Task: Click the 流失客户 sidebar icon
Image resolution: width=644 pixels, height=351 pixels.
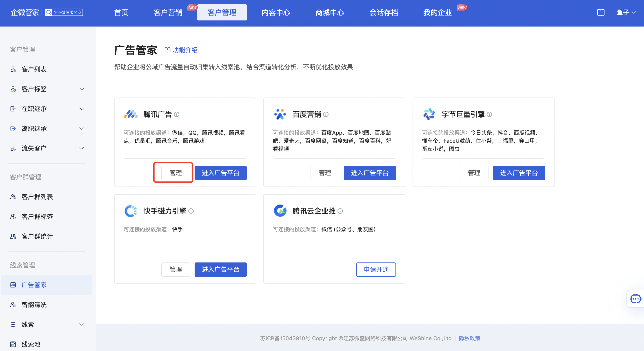Action: [x=13, y=148]
